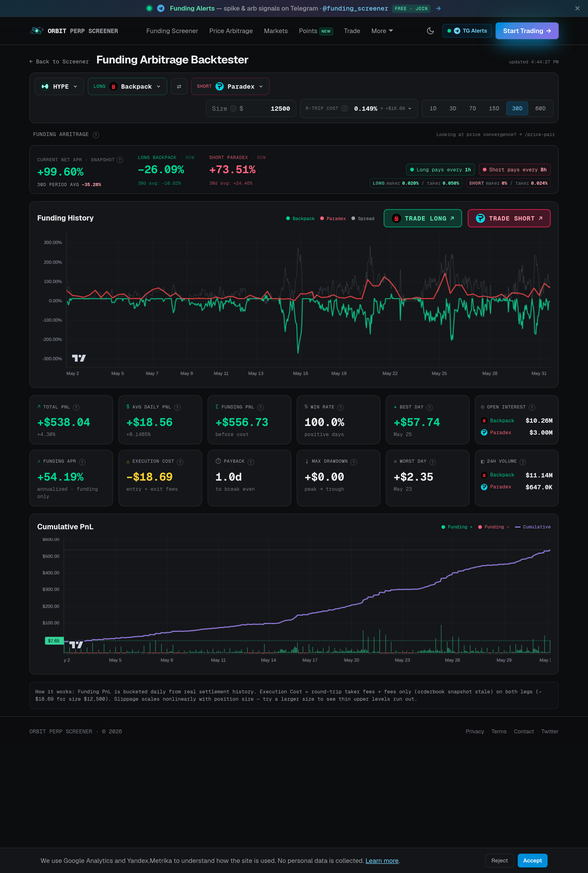The height and width of the screenshot is (873, 588).
Task: Click the Open Interest help icon
Action: pyautogui.click(x=532, y=407)
